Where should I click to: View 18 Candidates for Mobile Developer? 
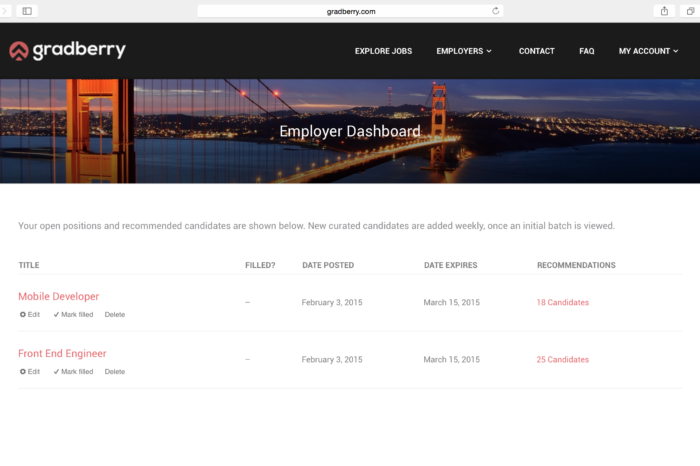click(x=562, y=302)
